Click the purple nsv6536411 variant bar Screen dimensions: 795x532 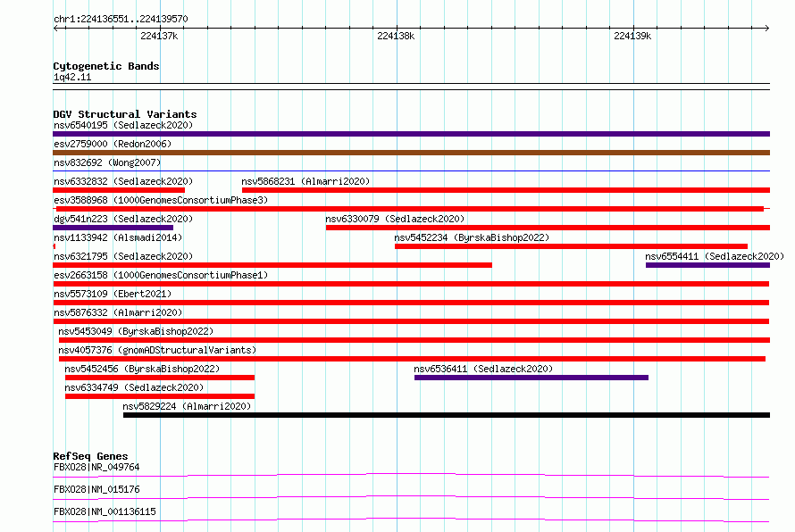click(x=531, y=378)
